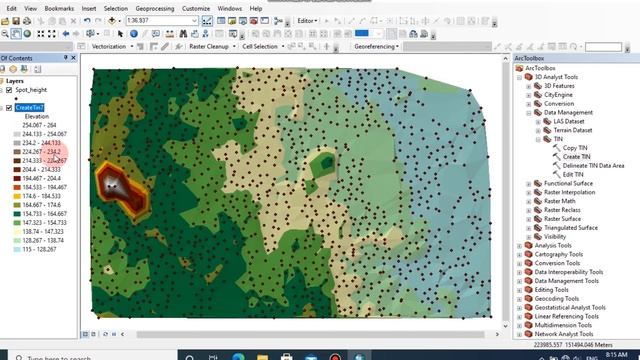Click the Refresh button below the map

tap(105, 334)
